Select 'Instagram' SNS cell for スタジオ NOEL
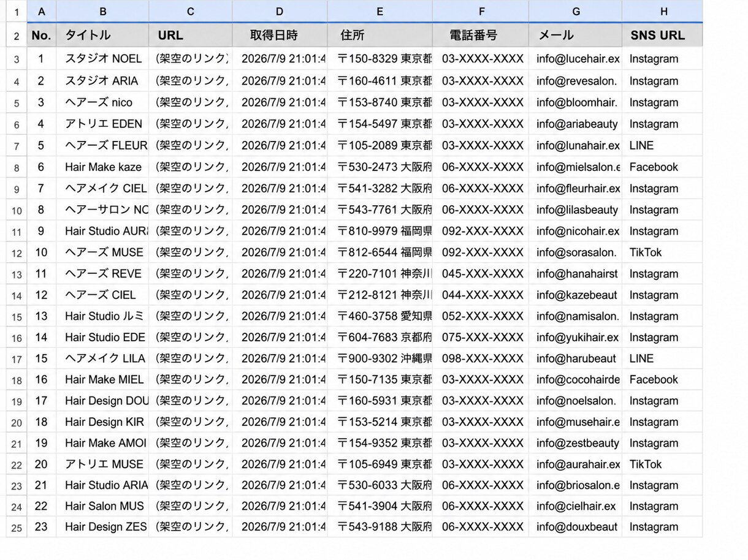The height and width of the screenshot is (560, 748). [663, 59]
